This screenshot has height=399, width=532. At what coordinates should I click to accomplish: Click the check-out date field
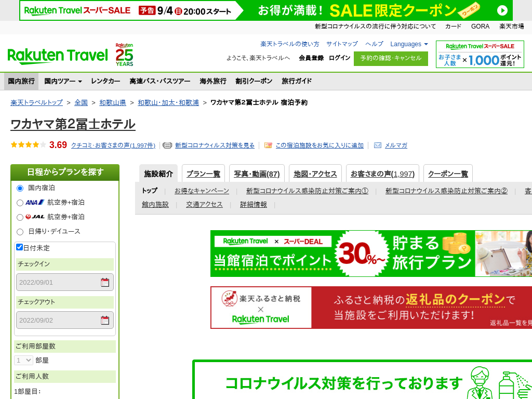pyautogui.click(x=65, y=320)
